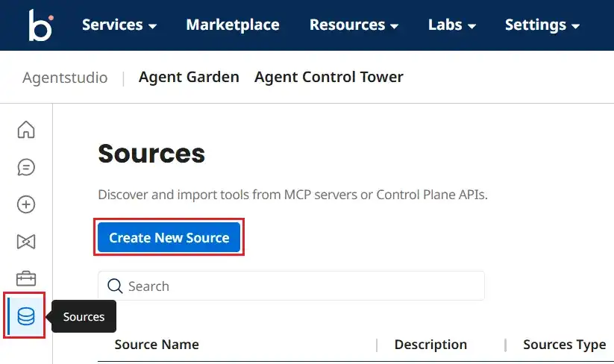Viewport: 614px width, 364px height.
Task: Switch to the Agent Control Tower tab
Action: tap(329, 77)
